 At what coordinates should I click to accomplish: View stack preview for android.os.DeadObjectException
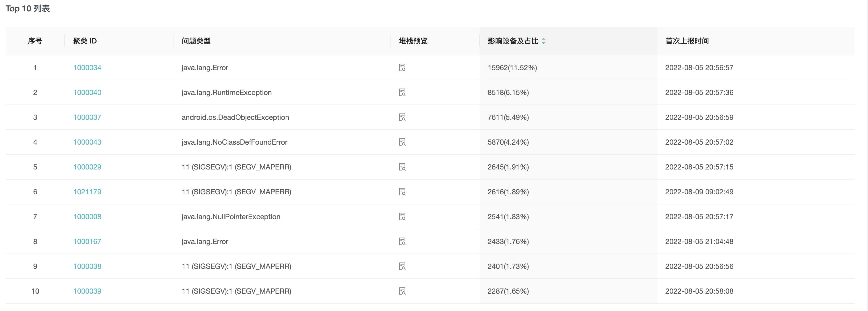click(402, 117)
